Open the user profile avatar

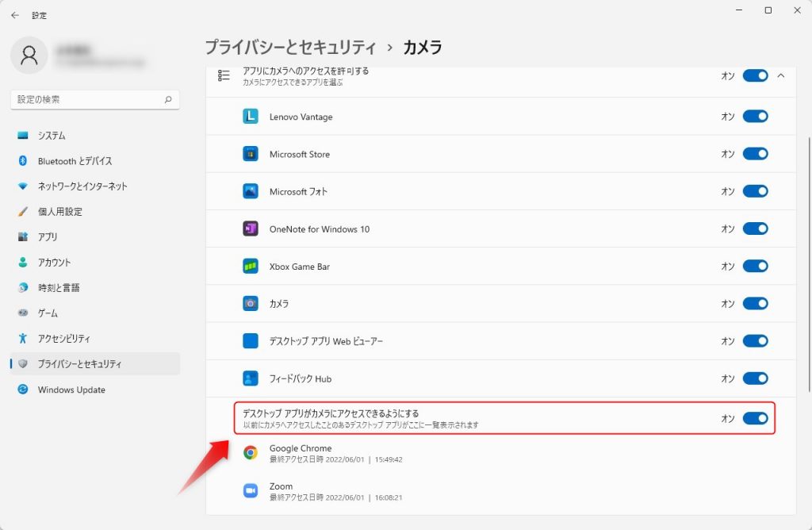(x=29, y=55)
